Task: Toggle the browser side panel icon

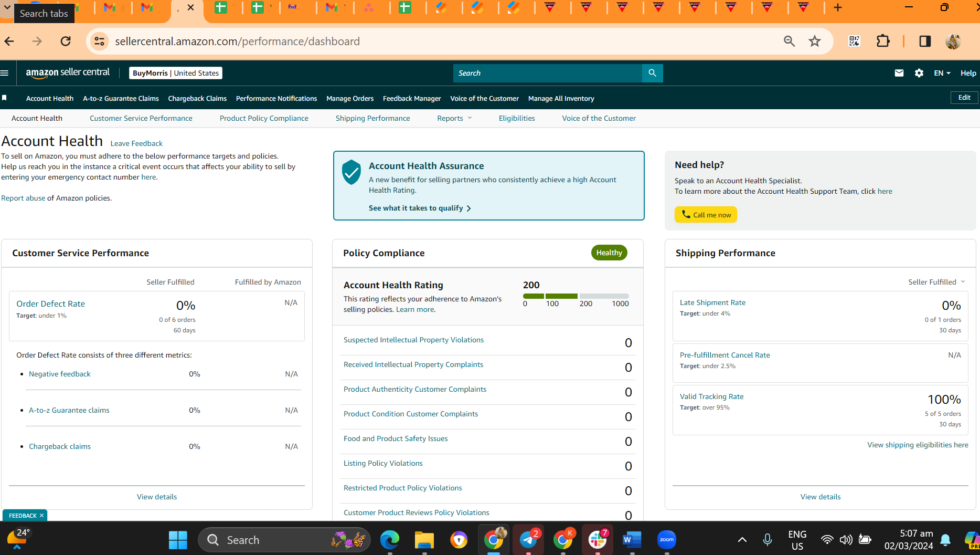Action: 925,41
